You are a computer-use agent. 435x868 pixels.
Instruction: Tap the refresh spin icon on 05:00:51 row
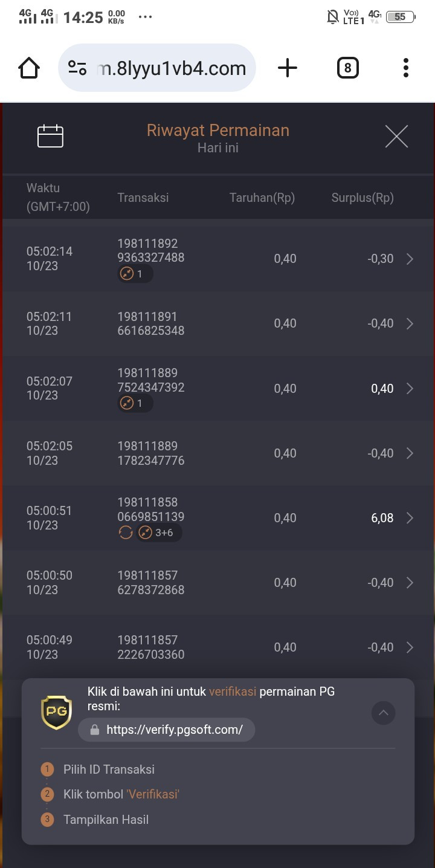tap(125, 533)
